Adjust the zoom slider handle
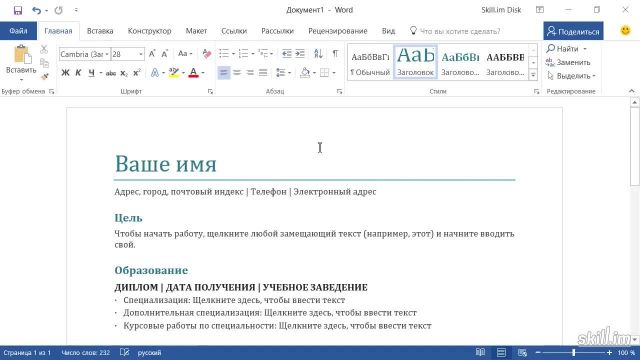This screenshot has width=640, height=360. [x=573, y=352]
